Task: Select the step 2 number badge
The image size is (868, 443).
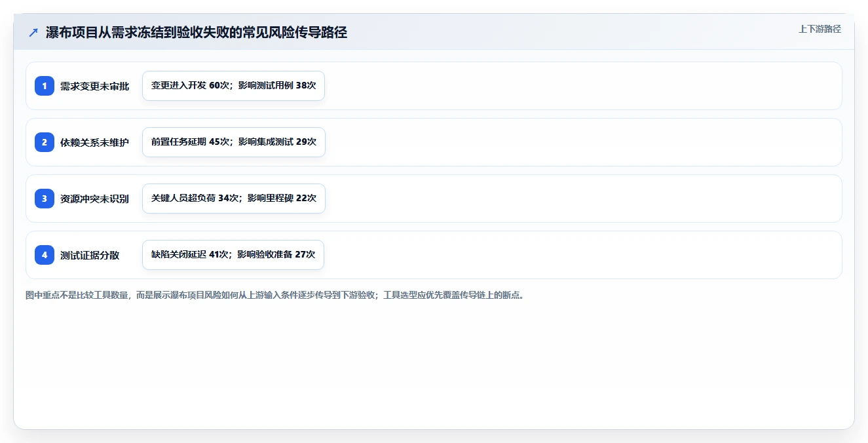Action: pos(45,142)
